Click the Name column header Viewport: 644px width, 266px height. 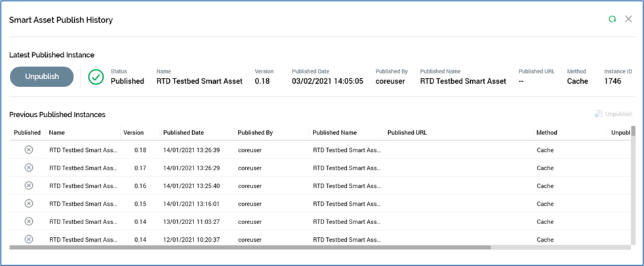coord(57,132)
